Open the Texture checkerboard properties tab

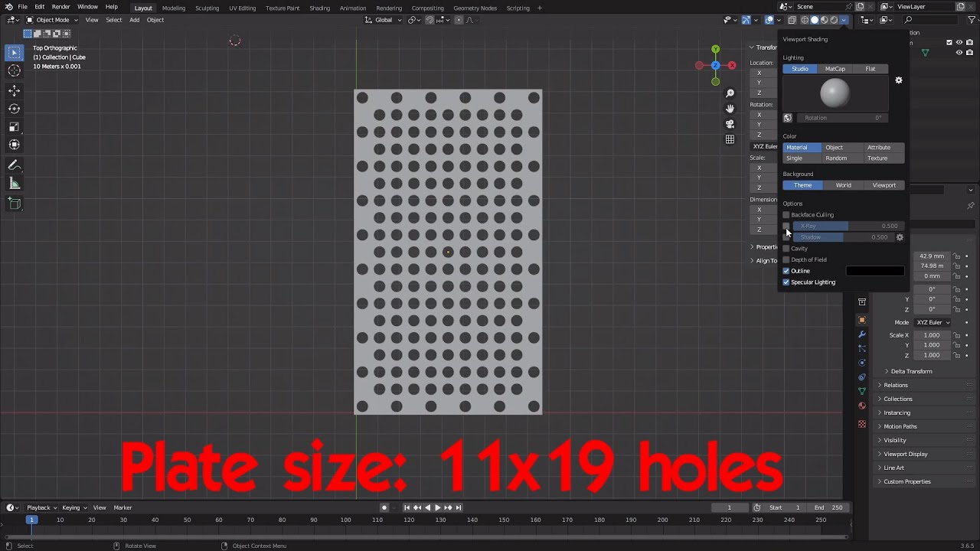click(x=862, y=424)
